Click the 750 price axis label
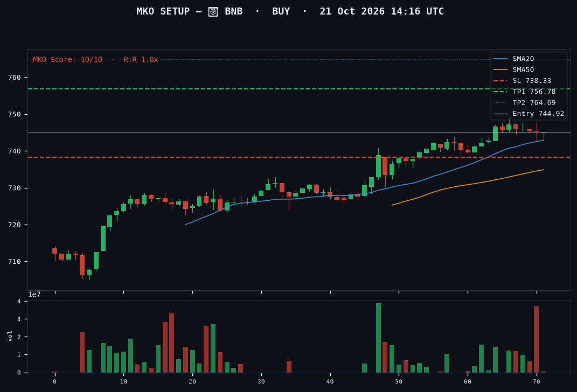The width and height of the screenshot is (577, 392). pyautogui.click(x=15, y=114)
